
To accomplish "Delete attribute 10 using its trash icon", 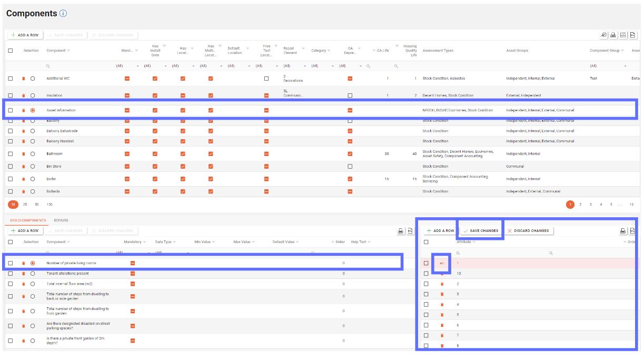I will (442, 274).
